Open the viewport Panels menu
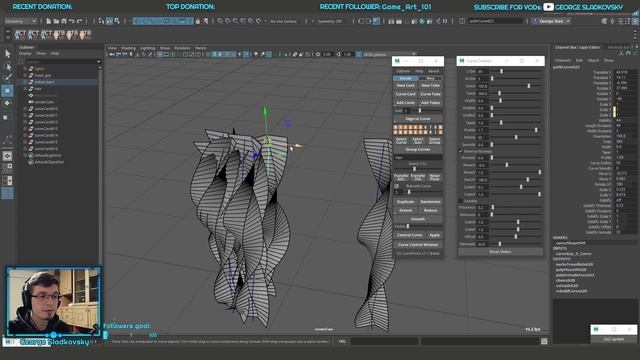 tap(200, 48)
